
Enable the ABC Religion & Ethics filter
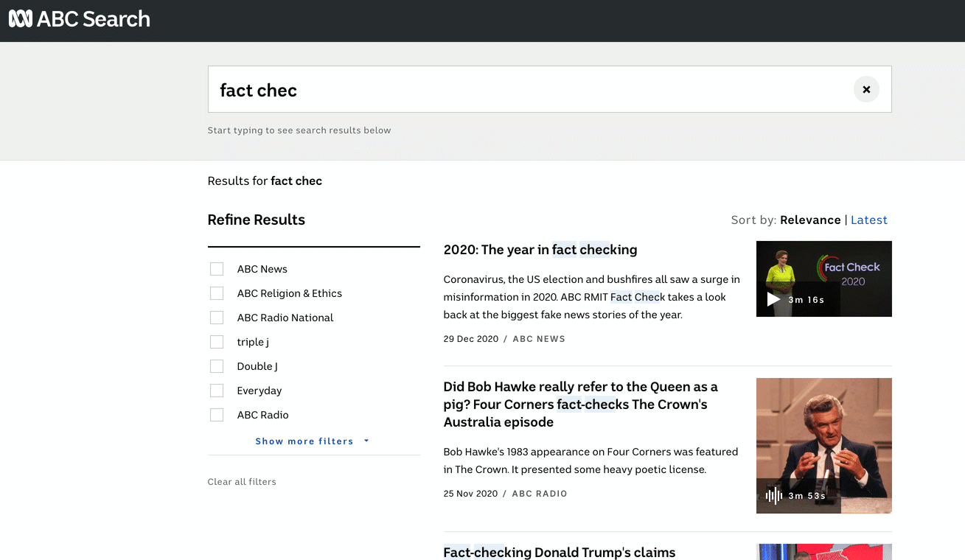217,293
